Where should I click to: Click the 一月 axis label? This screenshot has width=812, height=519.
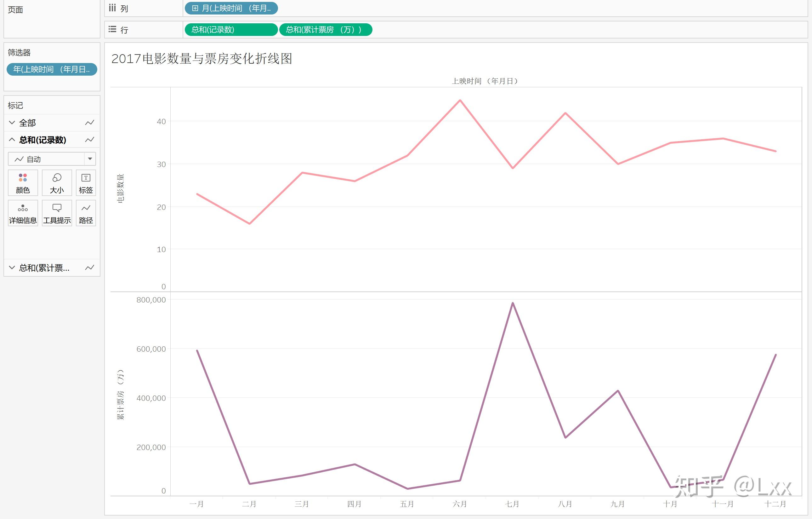pos(196,504)
